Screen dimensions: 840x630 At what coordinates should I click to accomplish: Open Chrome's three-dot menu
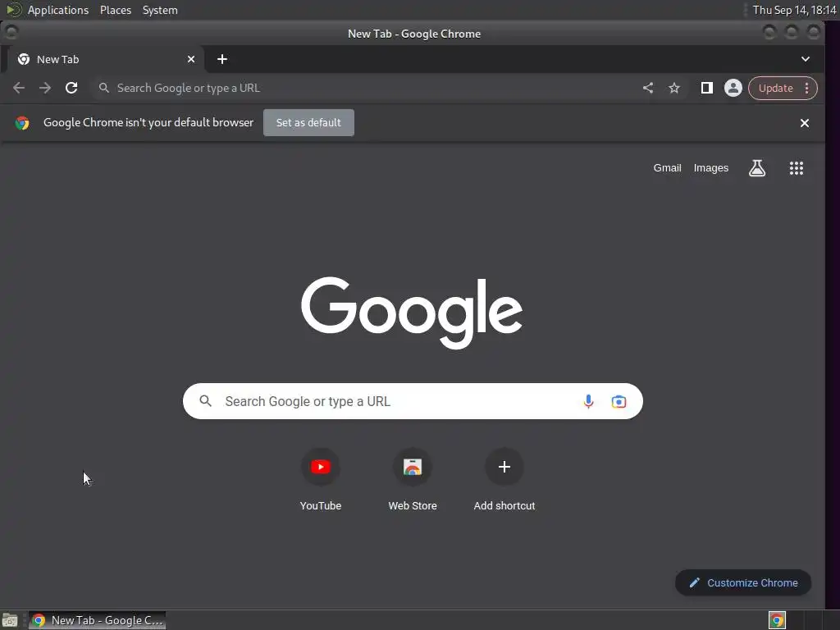[x=807, y=89]
